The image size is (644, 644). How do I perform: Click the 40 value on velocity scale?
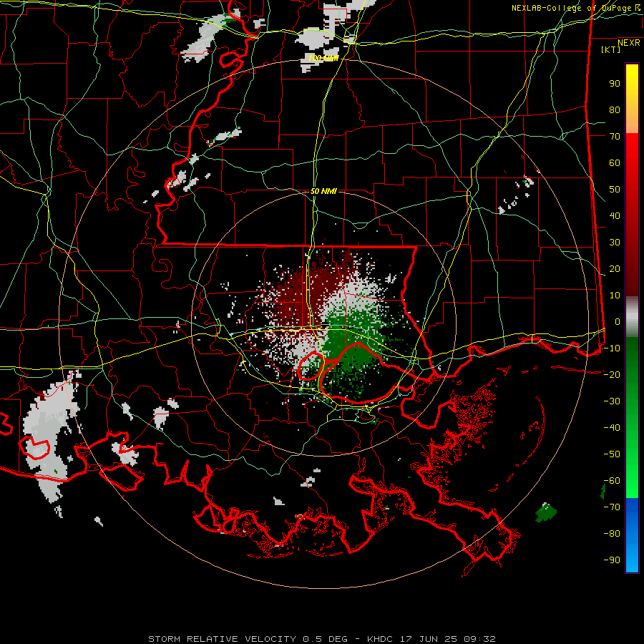615,215
